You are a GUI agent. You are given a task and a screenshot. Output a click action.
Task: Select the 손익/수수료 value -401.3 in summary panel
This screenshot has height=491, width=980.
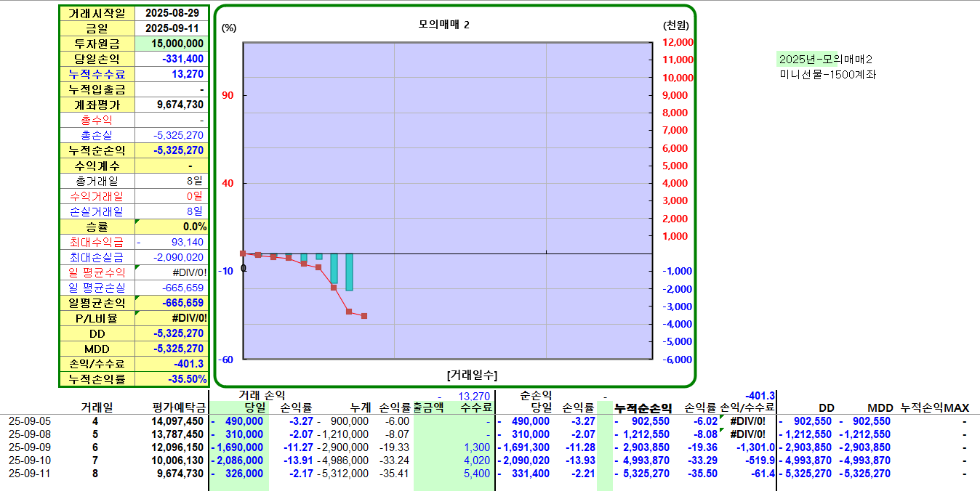pyautogui.click(x=172, y=364)
